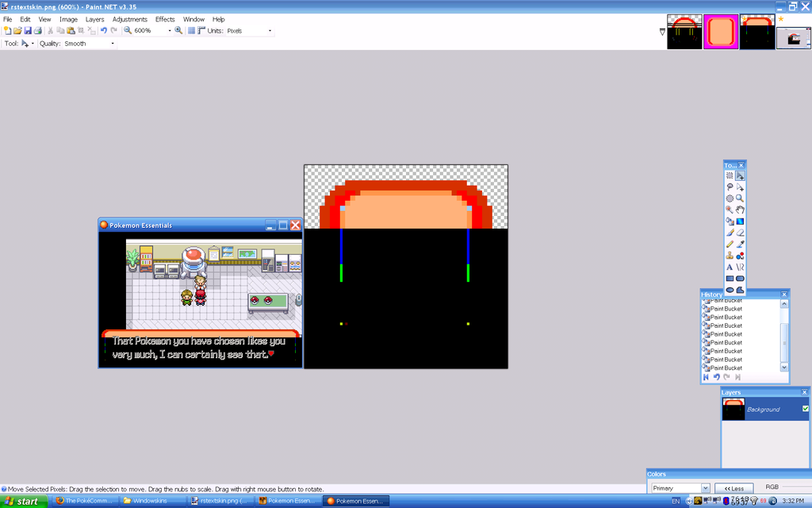812x508 pixels.
Task: Select the Rectangle shape tool
Action: click(730, 279)
